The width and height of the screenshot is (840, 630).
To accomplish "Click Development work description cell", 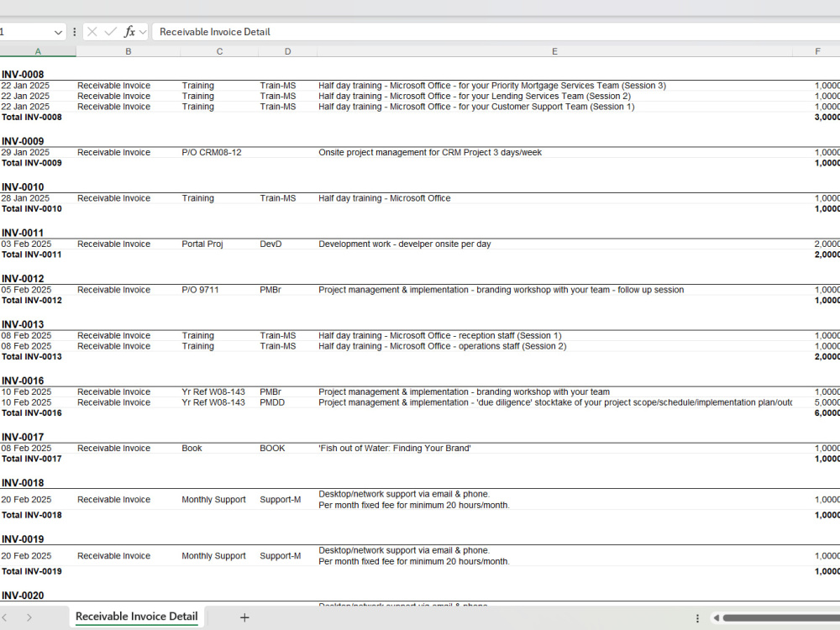I will pyautogui.click(x=405, y=244).
